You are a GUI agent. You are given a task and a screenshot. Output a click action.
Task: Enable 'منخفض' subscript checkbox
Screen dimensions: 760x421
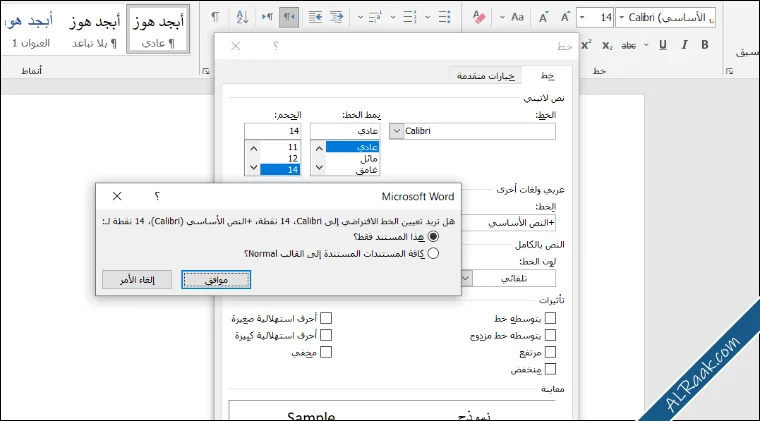coord(550,369)
